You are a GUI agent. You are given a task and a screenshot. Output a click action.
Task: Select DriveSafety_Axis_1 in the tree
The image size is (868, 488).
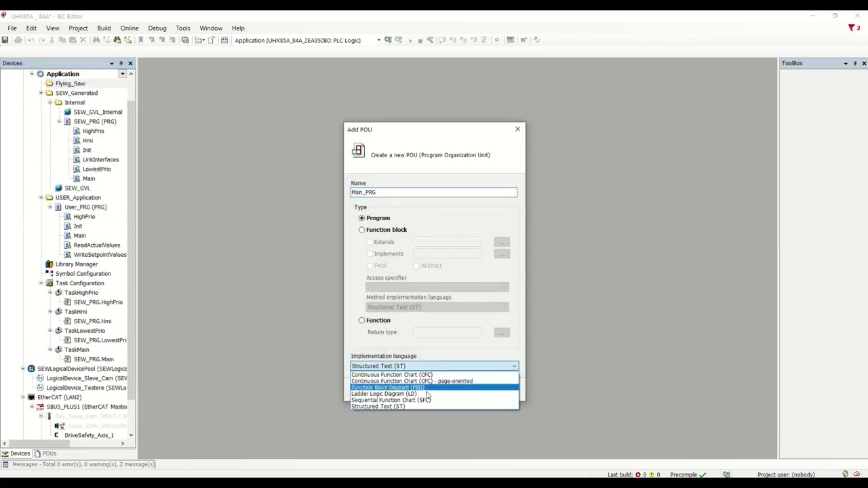(x=89, y=435)
